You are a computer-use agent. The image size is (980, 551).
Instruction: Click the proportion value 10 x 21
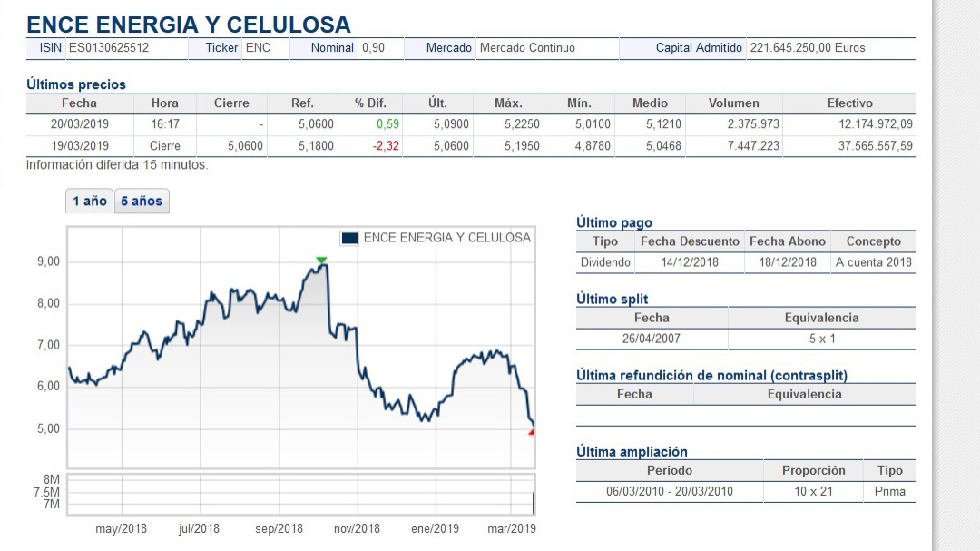[x=813, y=491]
